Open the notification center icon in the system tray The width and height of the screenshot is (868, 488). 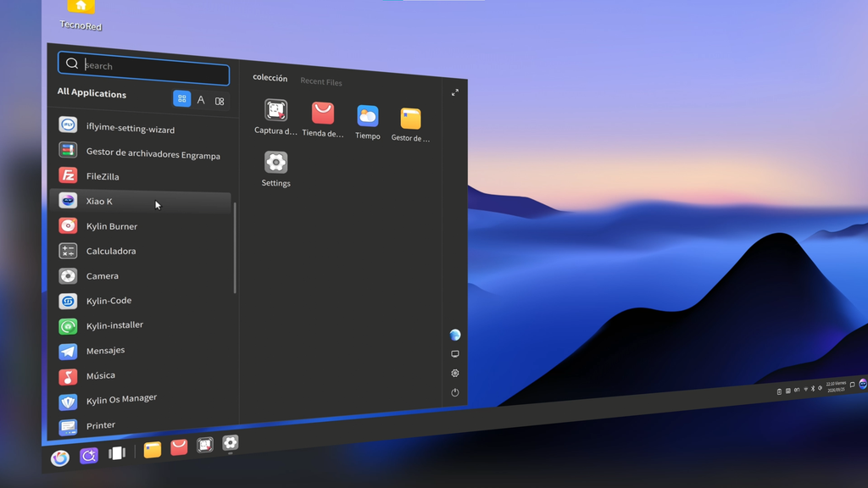click(x=853, y=385)
